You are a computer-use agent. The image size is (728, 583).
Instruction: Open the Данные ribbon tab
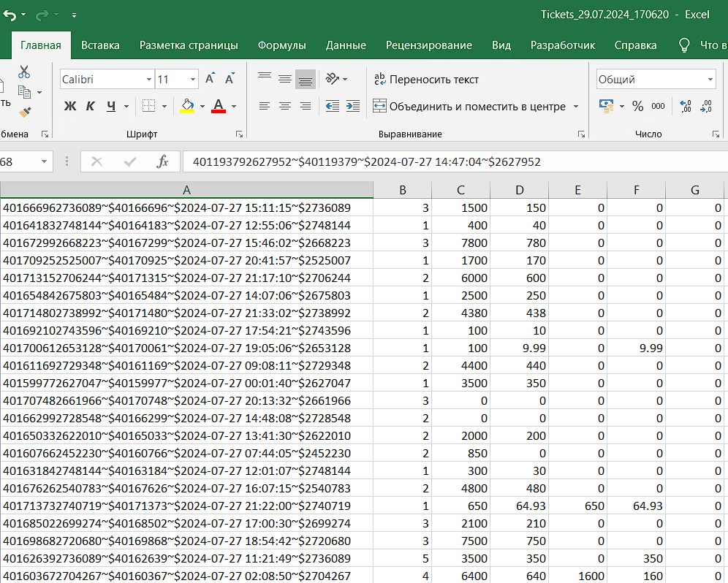pyautogui.click(x=346, y=45)
